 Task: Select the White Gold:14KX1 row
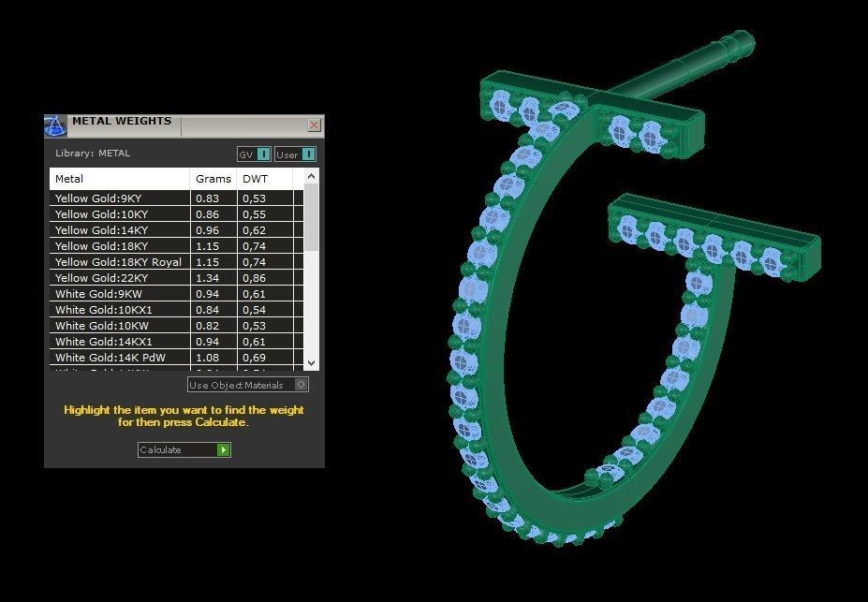(x=177, y=342)
